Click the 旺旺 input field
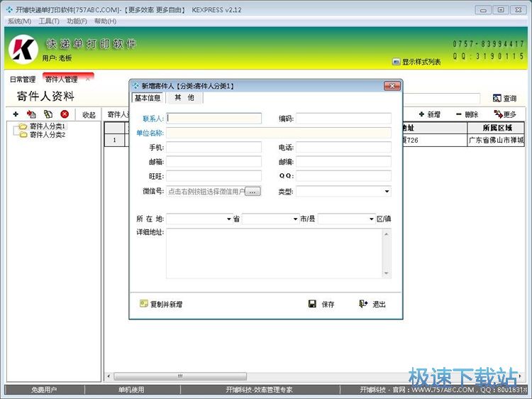Screen dimensions: 532x399 click(x=214, y=176)
